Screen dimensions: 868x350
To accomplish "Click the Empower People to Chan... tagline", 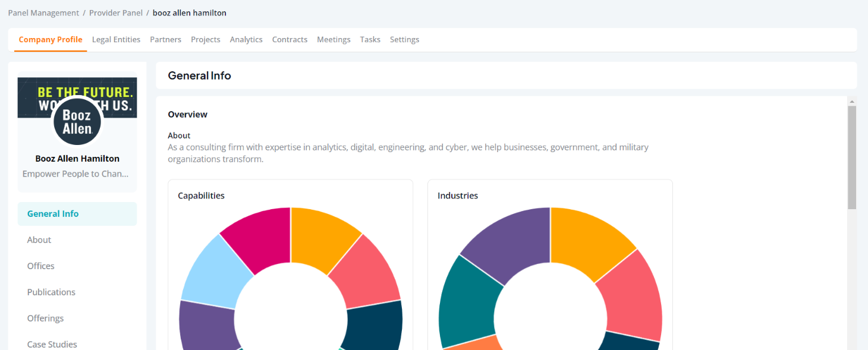I will pos(76,174).
